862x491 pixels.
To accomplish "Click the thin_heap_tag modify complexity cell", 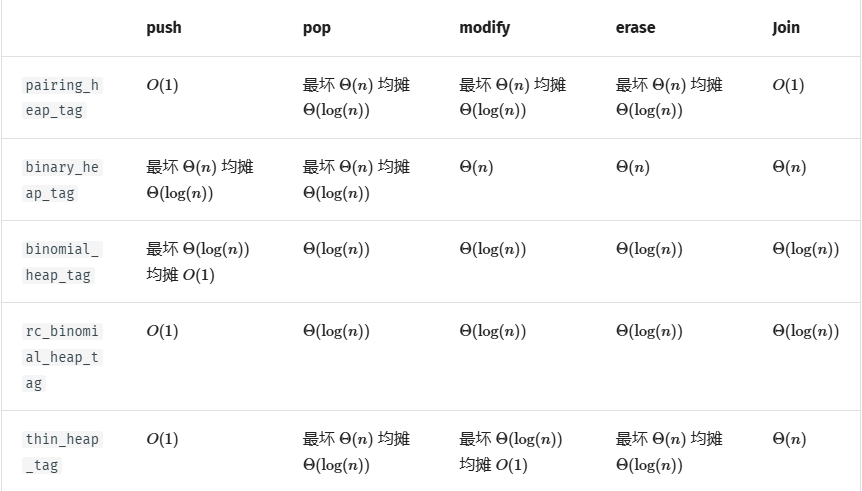I will (x=510, y=452).
